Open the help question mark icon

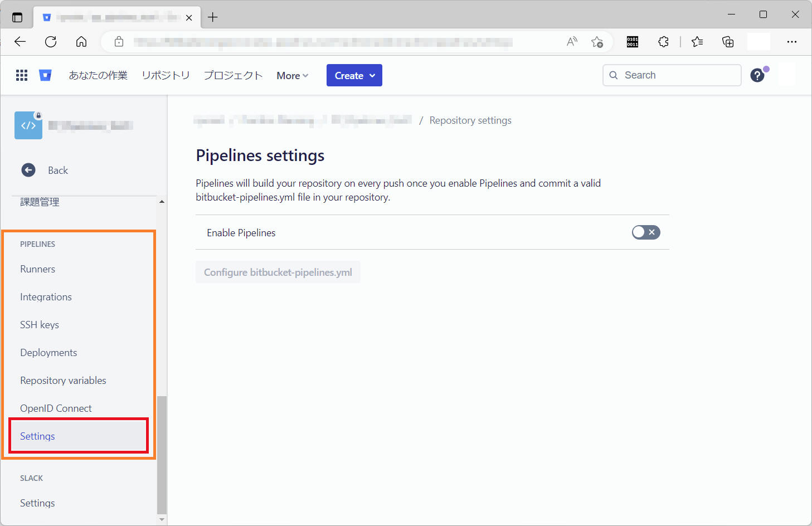[x=757, y=75]
